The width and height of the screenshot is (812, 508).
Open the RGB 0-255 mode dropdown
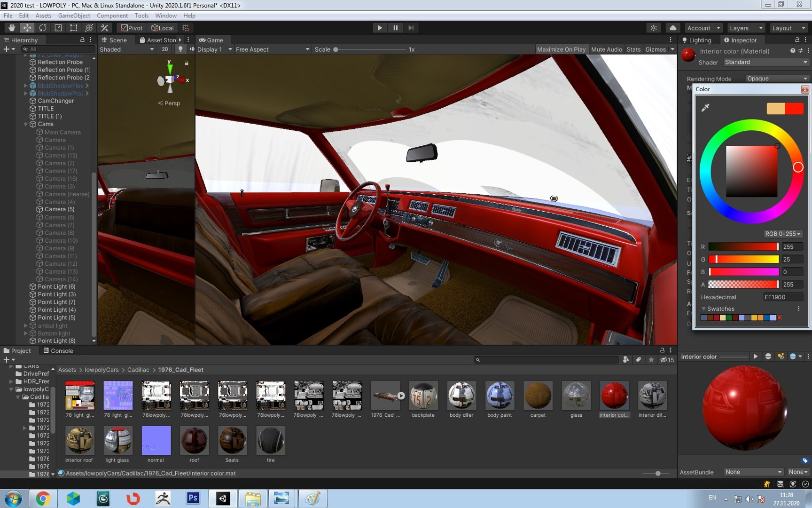tap(782, 234)
